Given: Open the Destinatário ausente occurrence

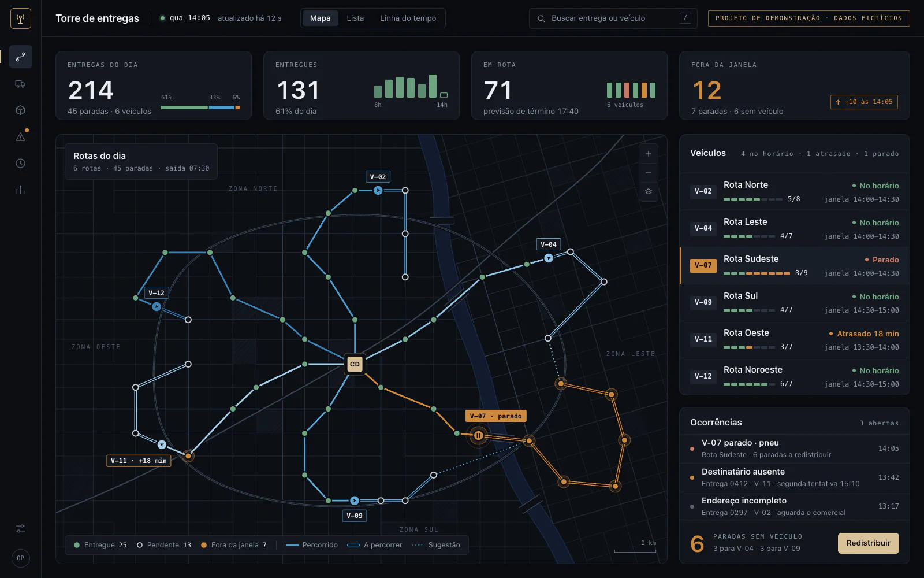Looking at the screenshot, I should tap(795, 477).
